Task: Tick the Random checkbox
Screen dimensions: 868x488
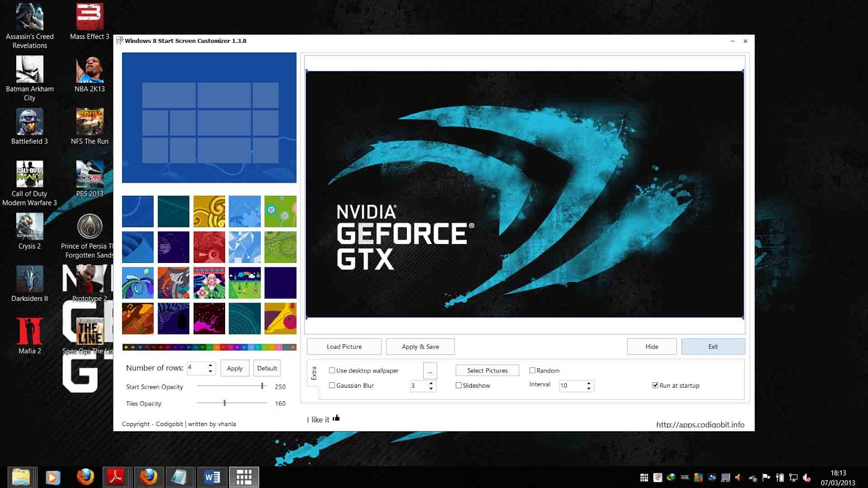Action: pyautogui.click(x=532, y=370)
